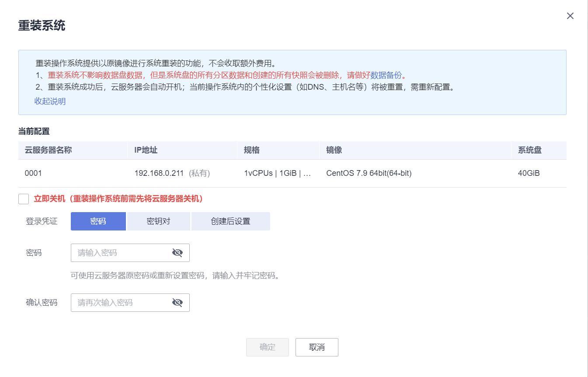This screenshot has height=377, width=588.
Task: Open the 数据备份 link
Action: [386, 75]
